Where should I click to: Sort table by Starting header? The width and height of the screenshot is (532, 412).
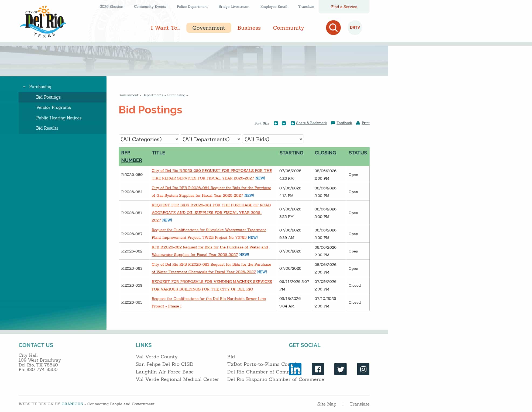tap(291, 153)
